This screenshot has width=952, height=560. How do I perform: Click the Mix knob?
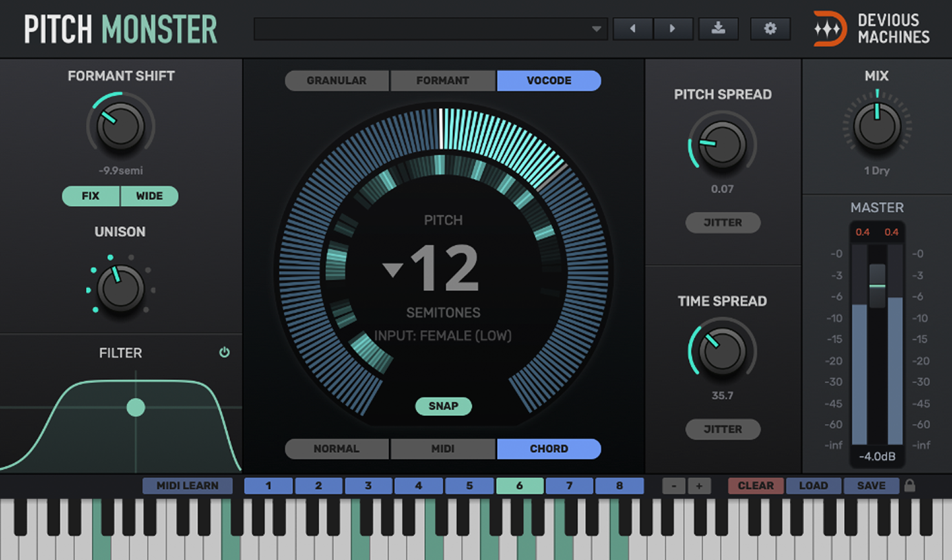point(876,126)
